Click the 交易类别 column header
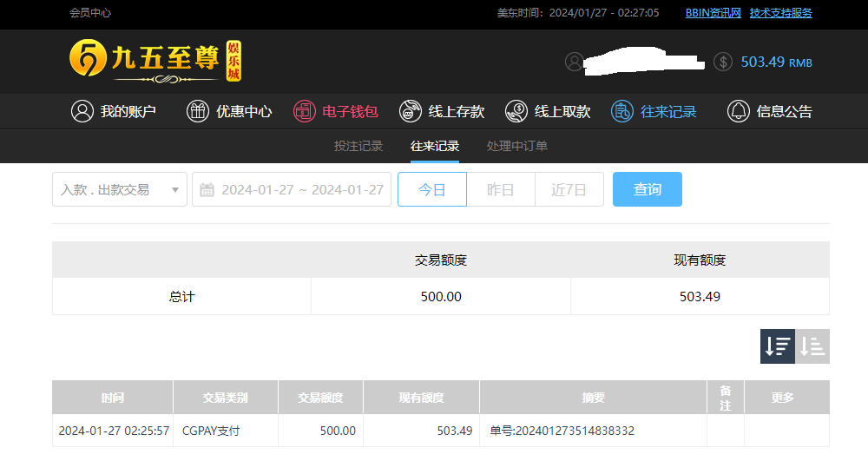The width and height of the screenshot is (868, 461). point(226,398)
